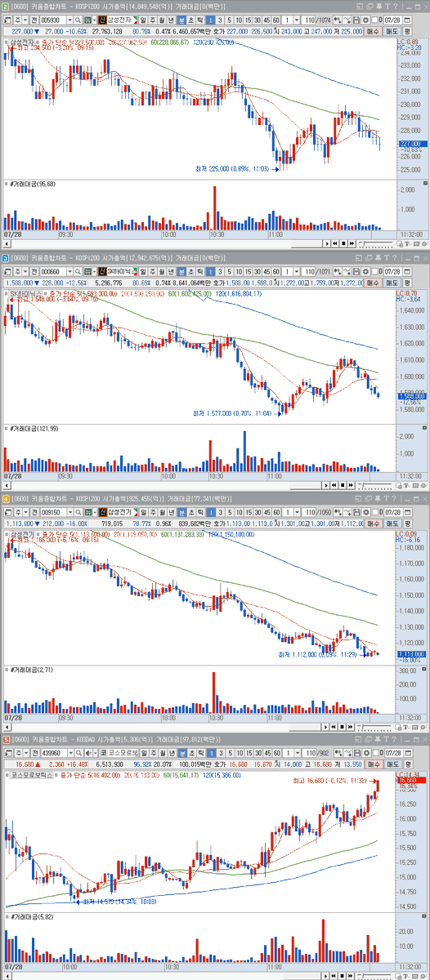This screenshot has height=980, width=430.
Task: Select 주 (weekly) period in SK하이닉스 chart
Action: point(152,271)
